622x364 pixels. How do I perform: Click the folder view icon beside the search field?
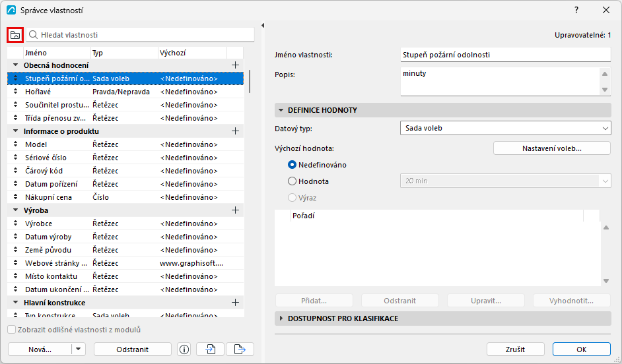click(15, 35)
